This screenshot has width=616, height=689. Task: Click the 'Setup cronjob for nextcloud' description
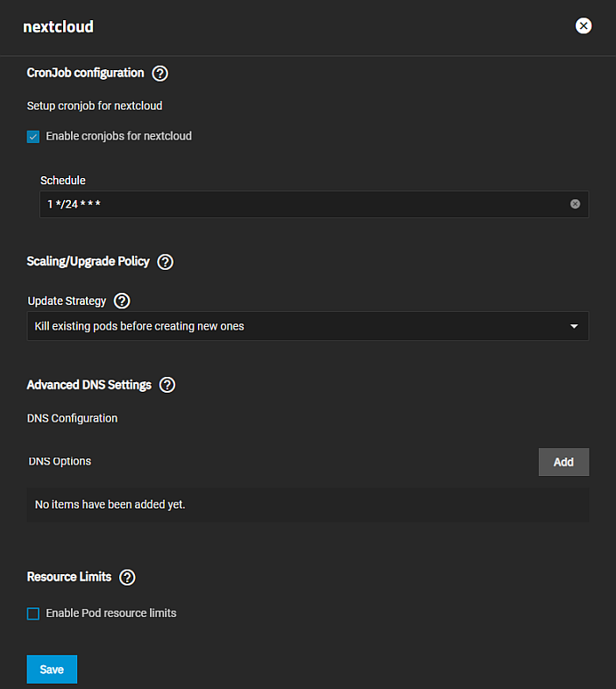pos(95,106)
